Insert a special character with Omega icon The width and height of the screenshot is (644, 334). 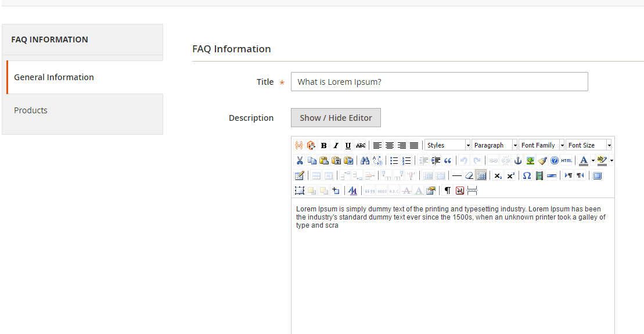point(527,175)
